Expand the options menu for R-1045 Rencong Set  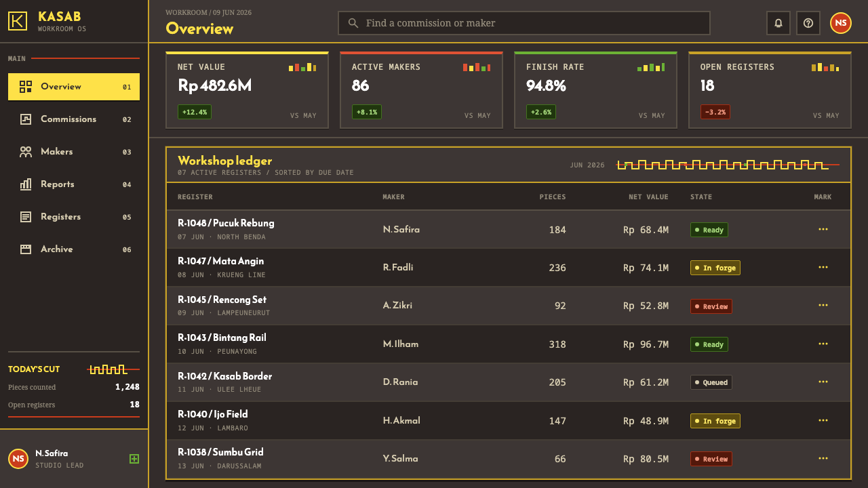click(x=823, y=306)
